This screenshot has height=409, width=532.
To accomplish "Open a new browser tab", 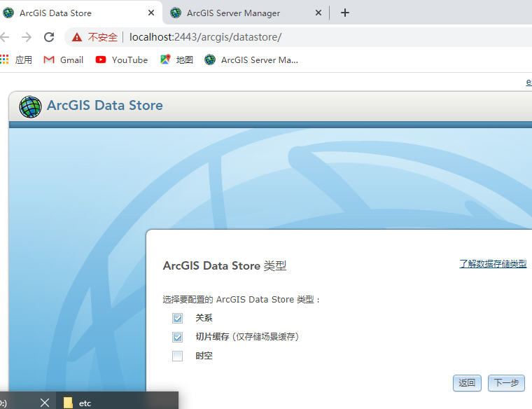I will (344, 13).
